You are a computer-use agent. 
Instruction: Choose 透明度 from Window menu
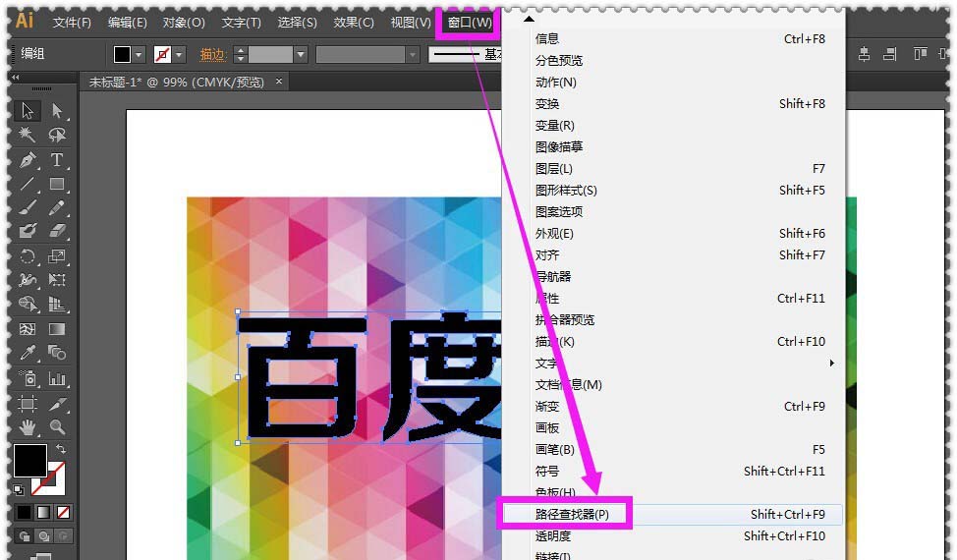pyautogui.click(x=674, y=535)
